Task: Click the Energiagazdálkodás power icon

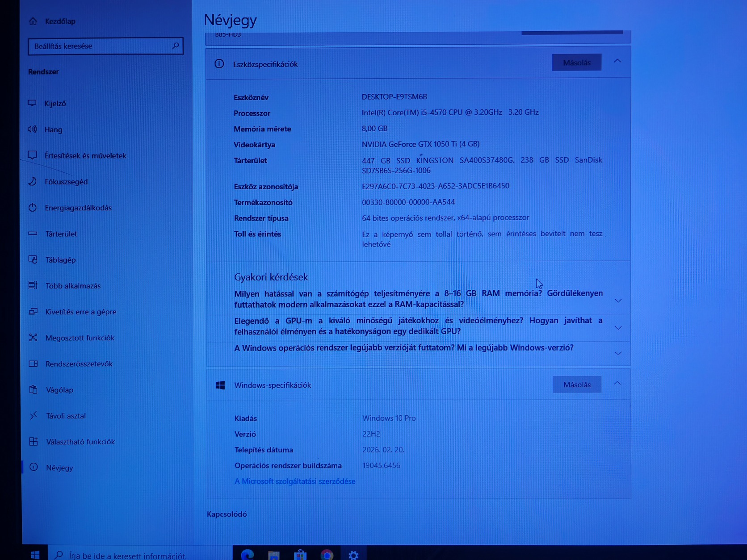Action: 33,208
